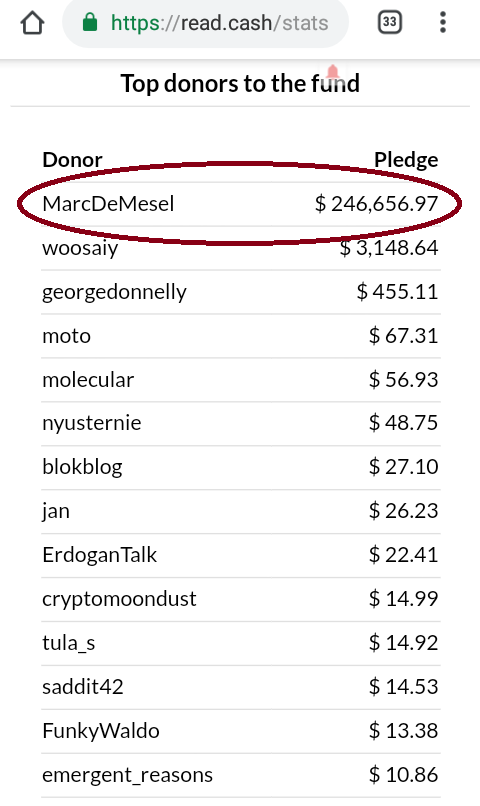Select tula_s donor row
The width and height of the screenshot is (480, 806).
coord(241,643)
